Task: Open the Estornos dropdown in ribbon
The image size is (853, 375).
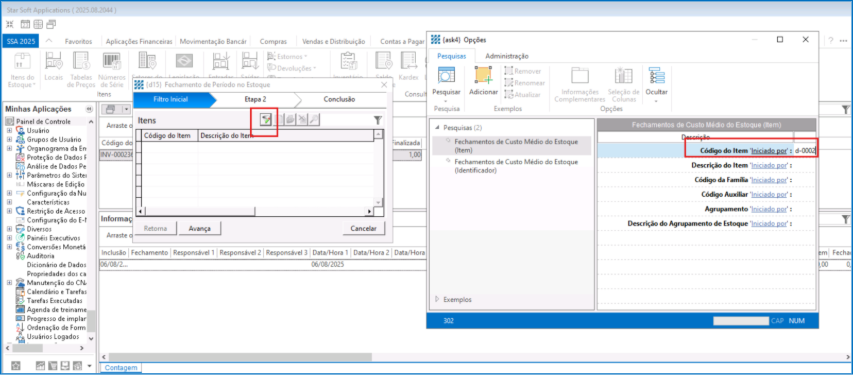Action: [288, 57]
